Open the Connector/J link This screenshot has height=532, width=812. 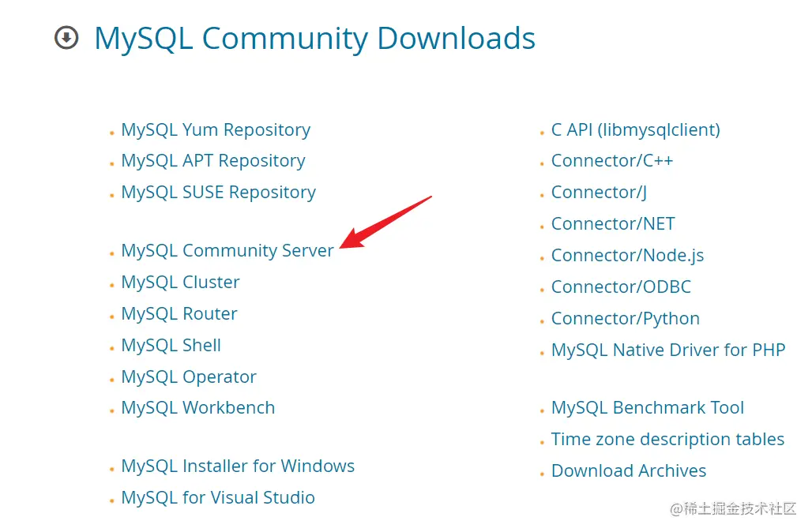click(x=598, y=192)
